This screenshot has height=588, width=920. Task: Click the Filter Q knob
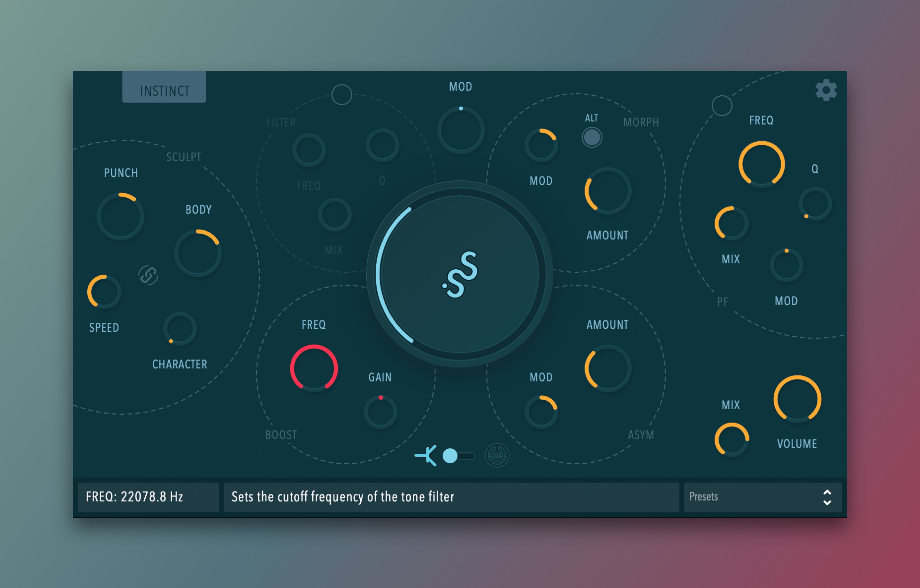pos(382,145)
